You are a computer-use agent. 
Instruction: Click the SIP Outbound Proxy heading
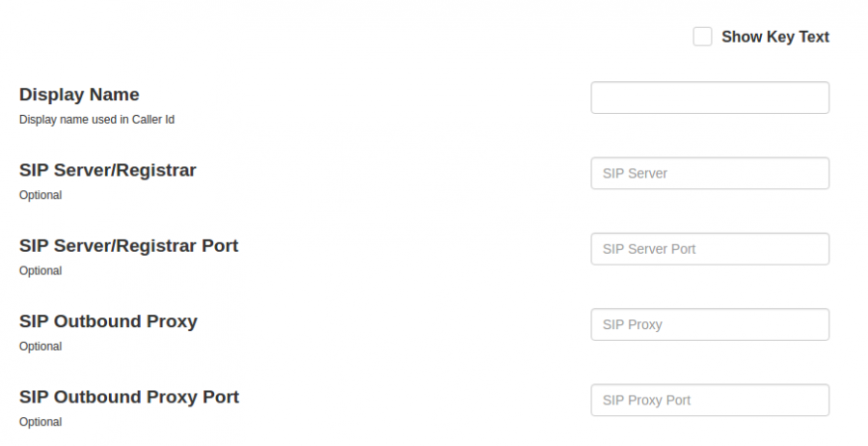point(108,321)
